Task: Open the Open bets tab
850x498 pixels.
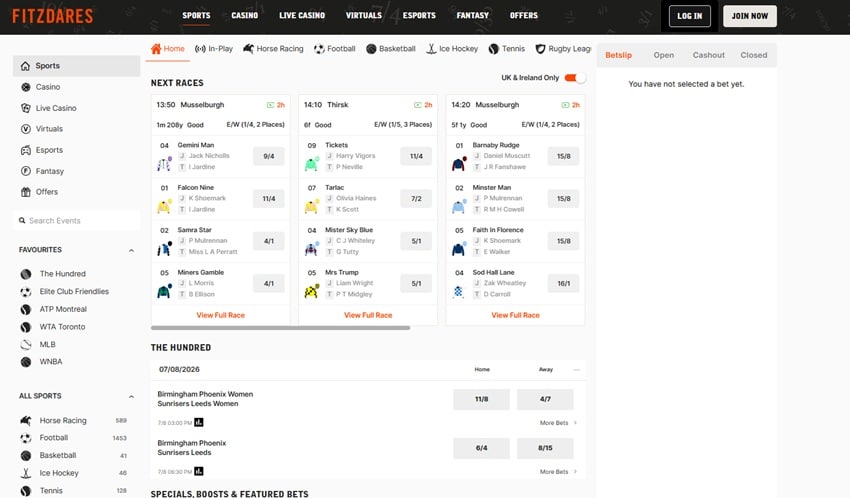Action: (x=664, y=55)
